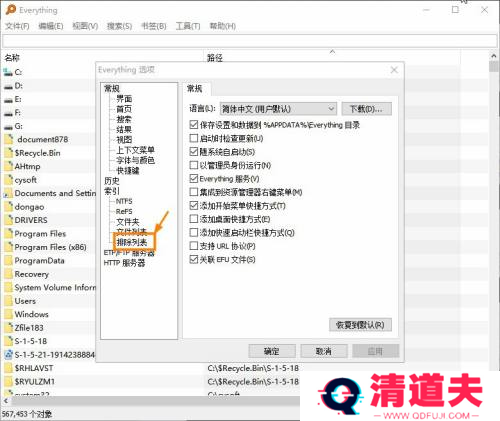The width and height of the screenshot is (500, 421).
Task: Select the document878 folder icon
Action: point(9,139)
